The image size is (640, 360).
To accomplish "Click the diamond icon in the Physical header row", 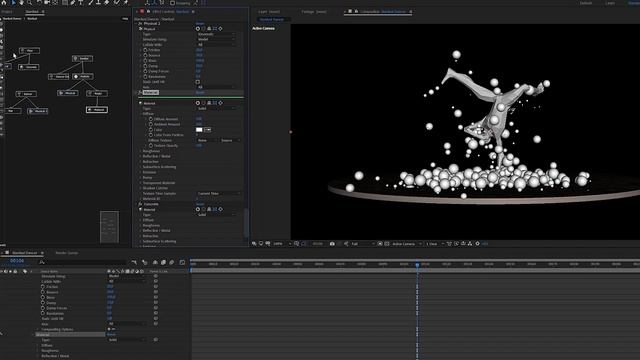I will pyautogui.click(x=220, y=29).
